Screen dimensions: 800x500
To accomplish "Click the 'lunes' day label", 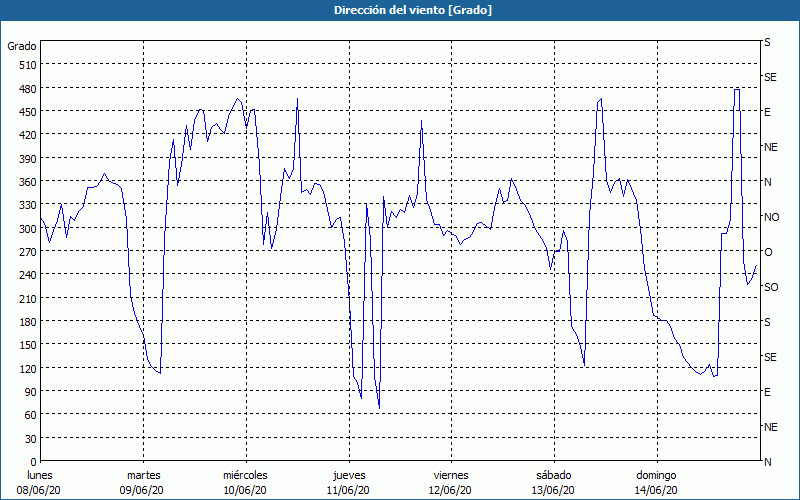I will [x=39, y=475].
